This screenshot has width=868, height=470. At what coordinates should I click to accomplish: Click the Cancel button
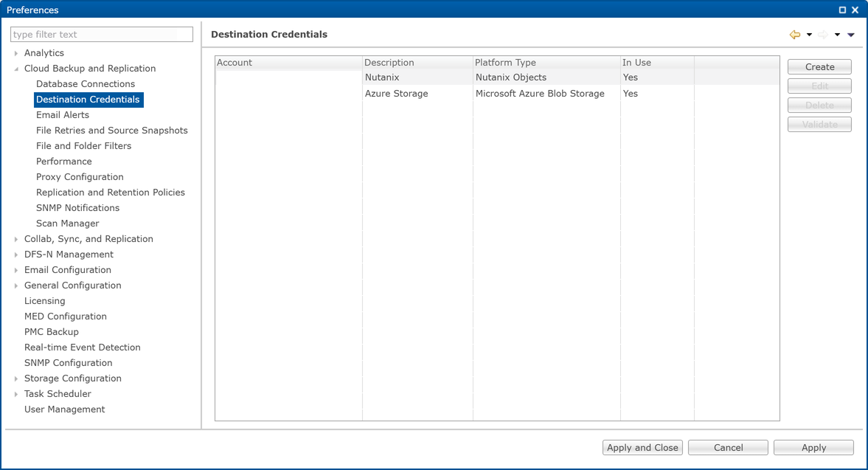(x=728, y=448)
